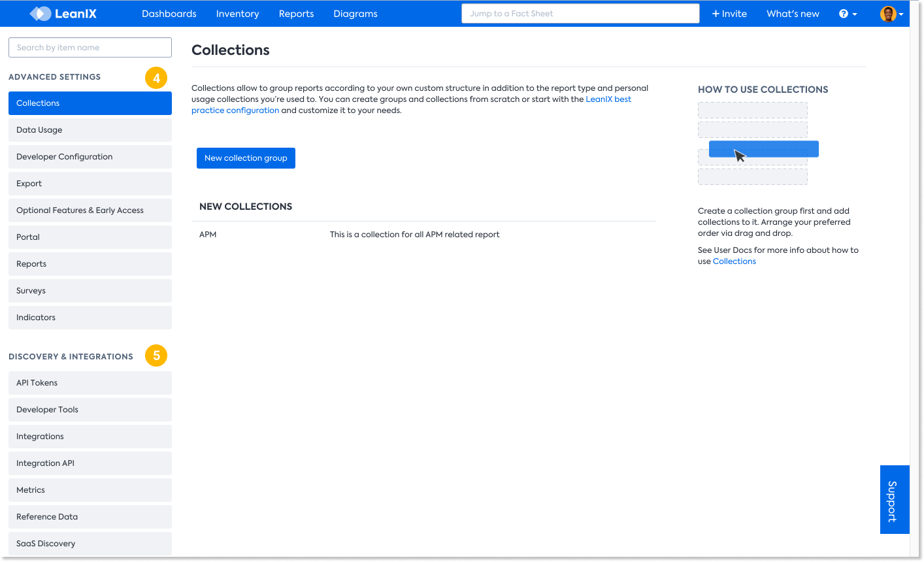
Task: Follow the LeanIX best practice configuration link
Action: tap(608, 99)
